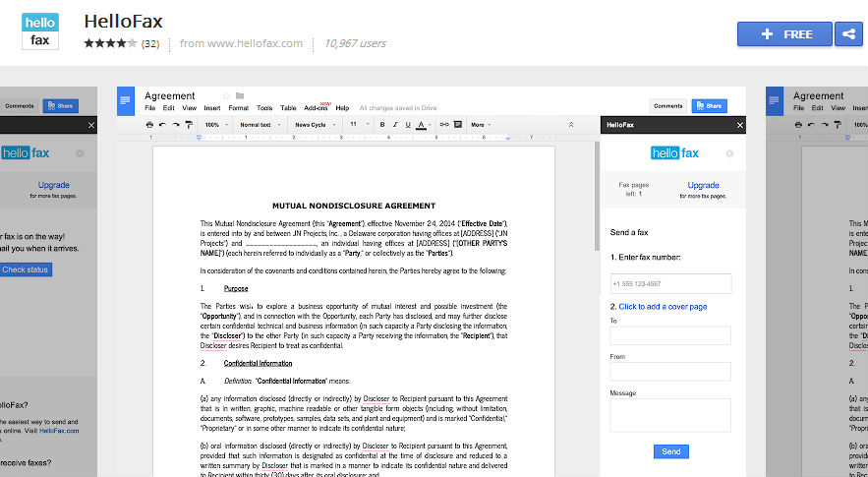Open the File menu in the bright preview
The image size is (868, 477).
pyautogui.click(x=150, y=108)
